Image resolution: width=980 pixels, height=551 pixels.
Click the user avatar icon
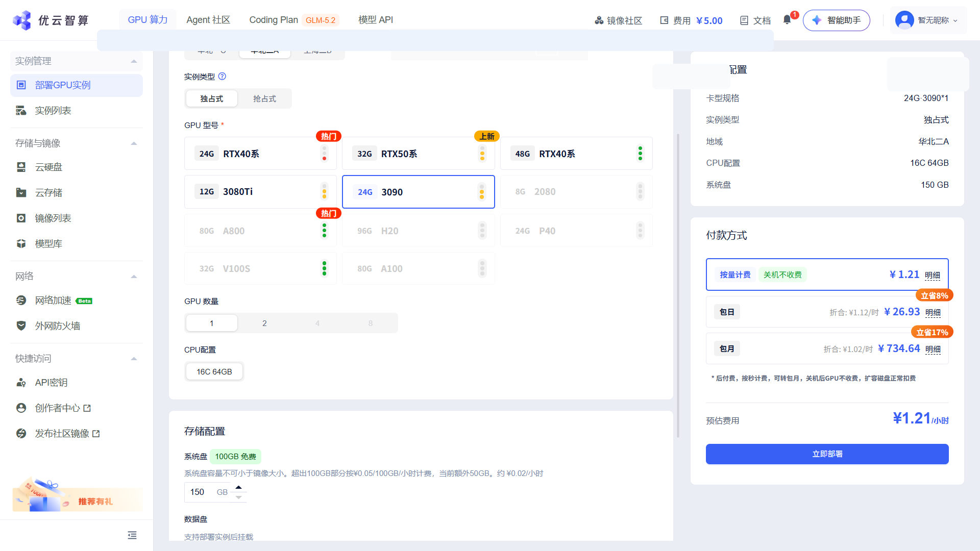pyautogui.click(x=904, y=20)
